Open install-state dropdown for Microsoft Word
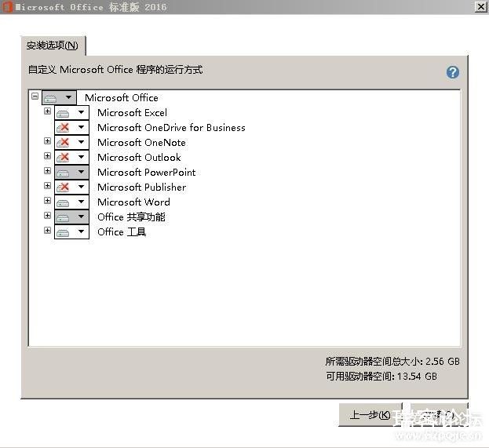 coord(71,202)
